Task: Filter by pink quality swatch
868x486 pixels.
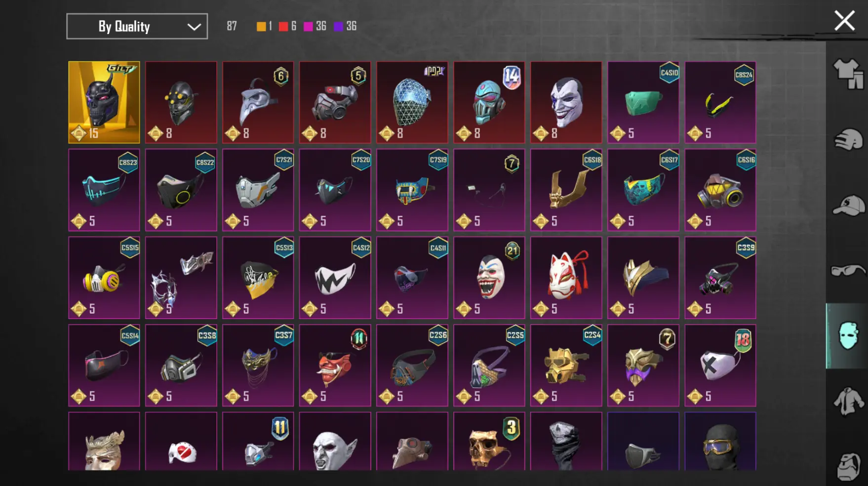Action: point(308,26)
